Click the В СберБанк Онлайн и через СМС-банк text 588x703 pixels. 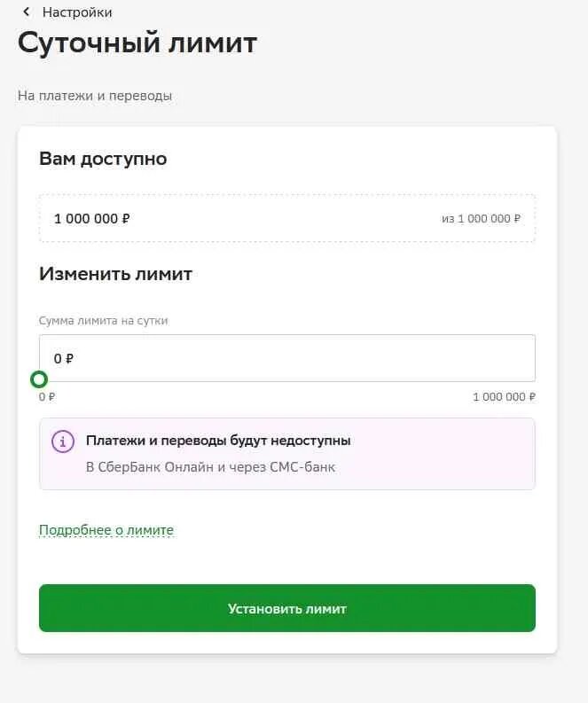pyautogui.click(x=210, y=467)
